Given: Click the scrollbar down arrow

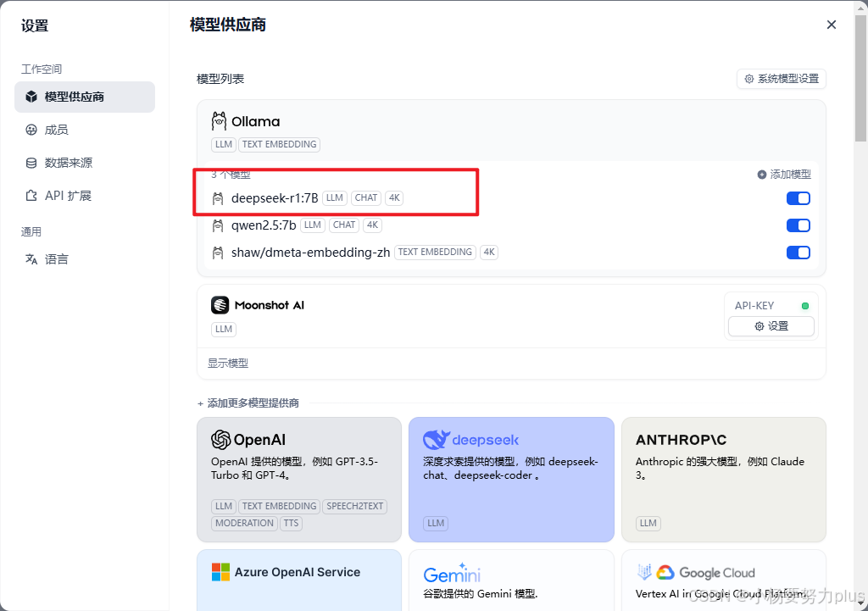Looking at the screenshot, I should [x=861, y=603].
